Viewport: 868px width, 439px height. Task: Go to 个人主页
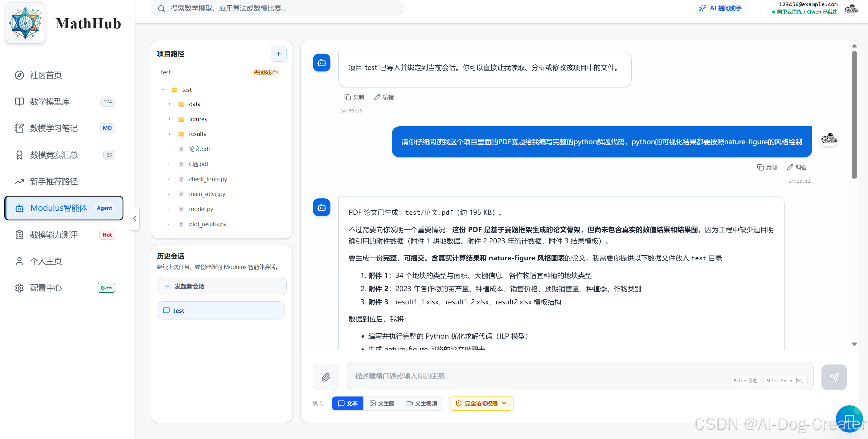64,261
